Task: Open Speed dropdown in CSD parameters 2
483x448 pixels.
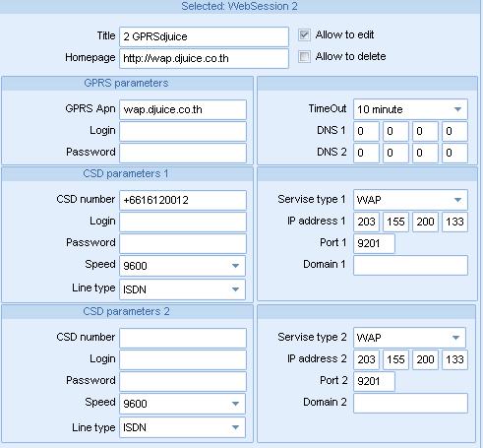Action: pyautogui.click(x=182, y=404)
